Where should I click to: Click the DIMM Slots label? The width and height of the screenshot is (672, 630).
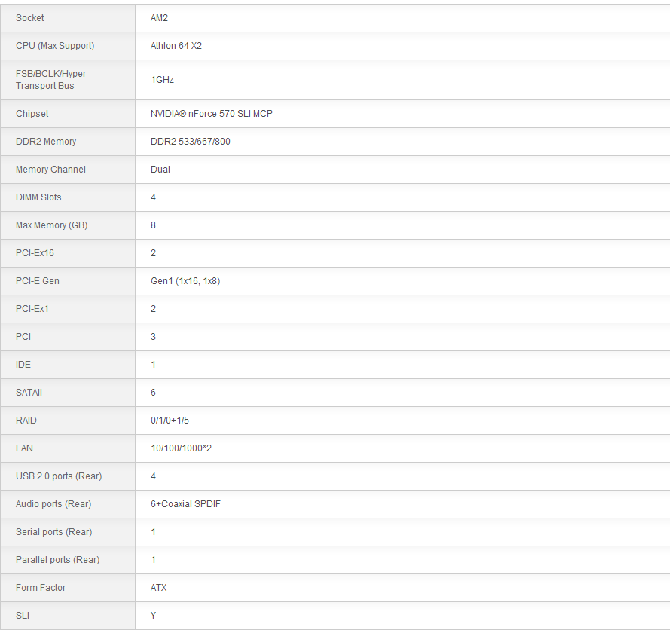[x=38, y=197]
